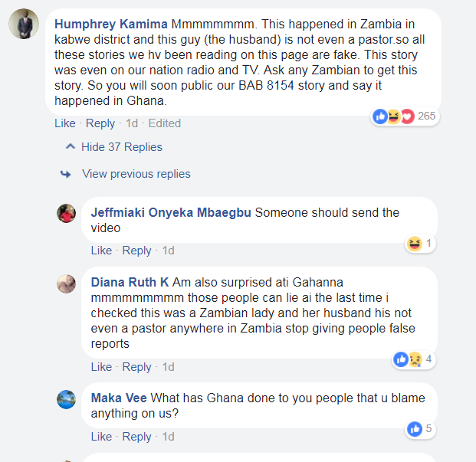476x462 pixels.
Task: View reactions on Humphrey Kamima's comment
Action: coord(404,116)
